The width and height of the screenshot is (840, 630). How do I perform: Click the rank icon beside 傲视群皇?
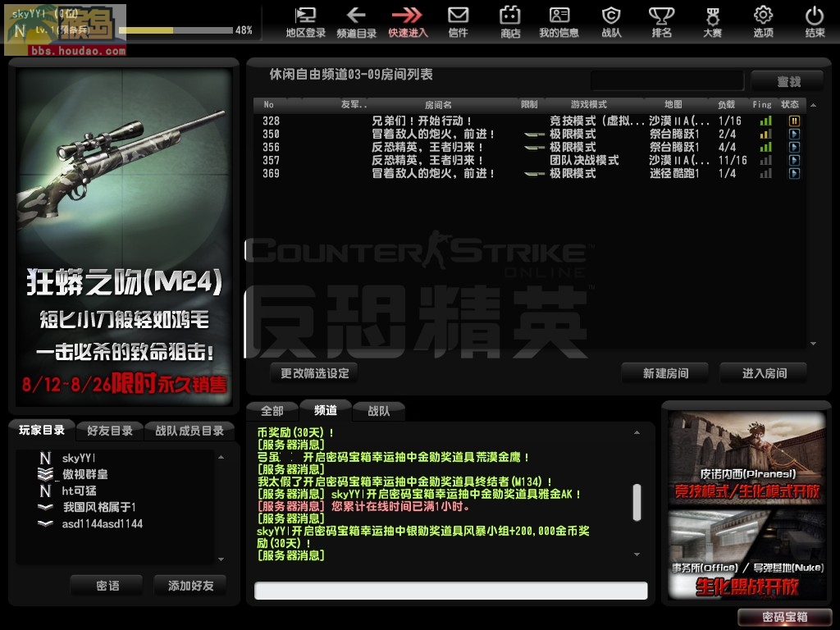click(46, 474)
